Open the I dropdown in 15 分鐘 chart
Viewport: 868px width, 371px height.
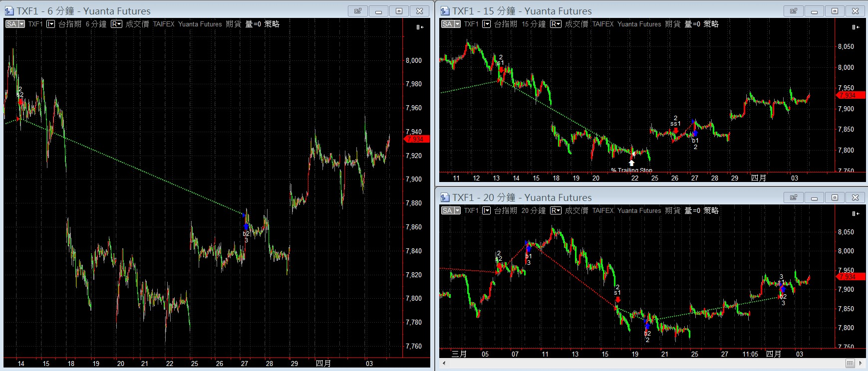[486, 24]
